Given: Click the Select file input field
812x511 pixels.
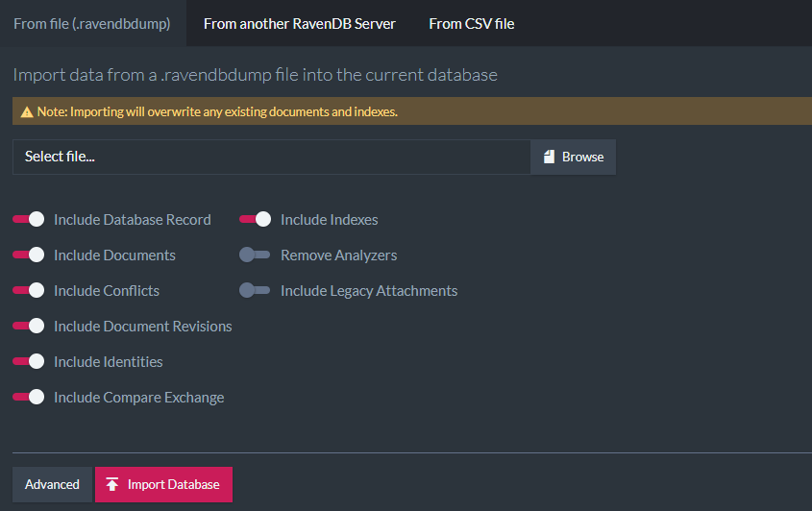Looking at the screenshot, I should pos(272,157).
